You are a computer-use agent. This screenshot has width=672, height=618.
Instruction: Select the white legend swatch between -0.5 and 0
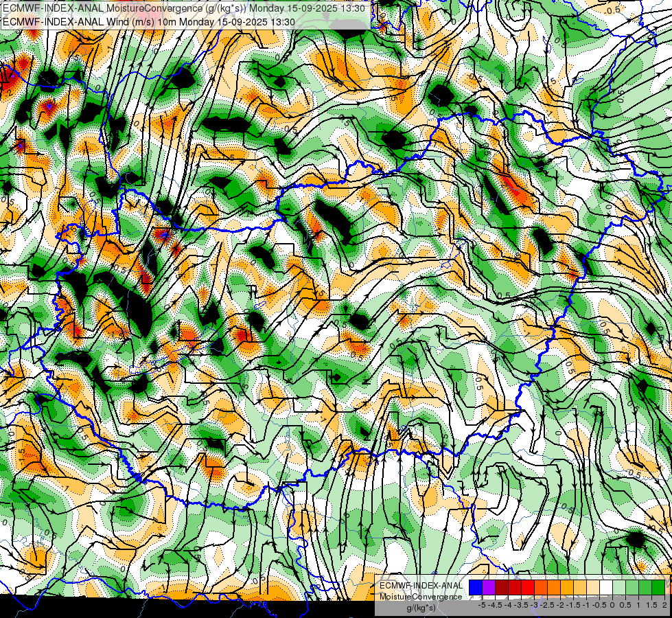[x=606, y=588]
